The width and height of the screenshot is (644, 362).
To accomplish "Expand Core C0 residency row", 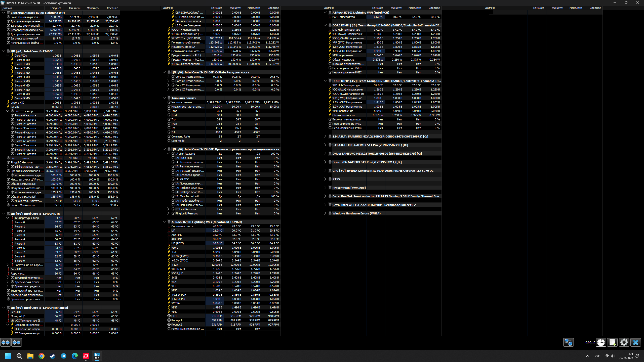I will coord(168,77).
